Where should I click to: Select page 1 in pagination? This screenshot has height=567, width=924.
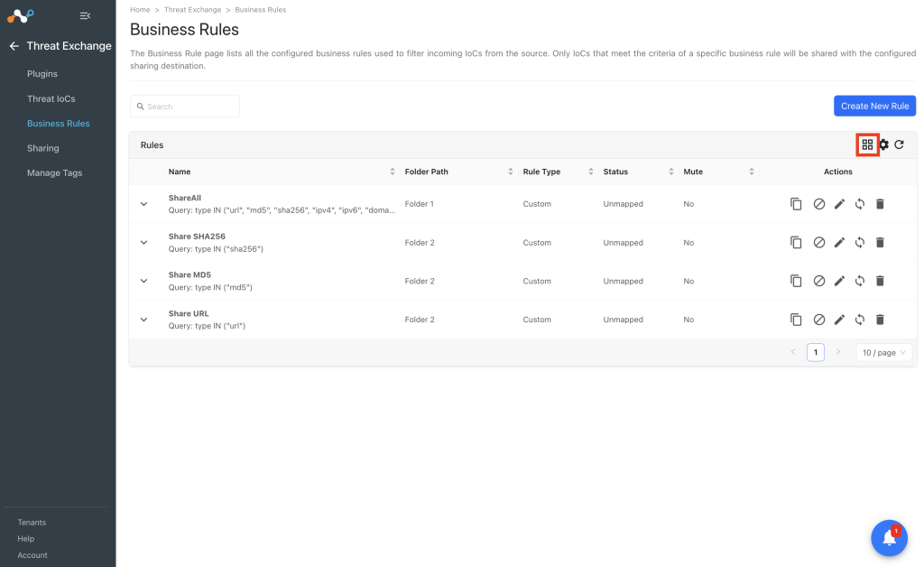816,352
